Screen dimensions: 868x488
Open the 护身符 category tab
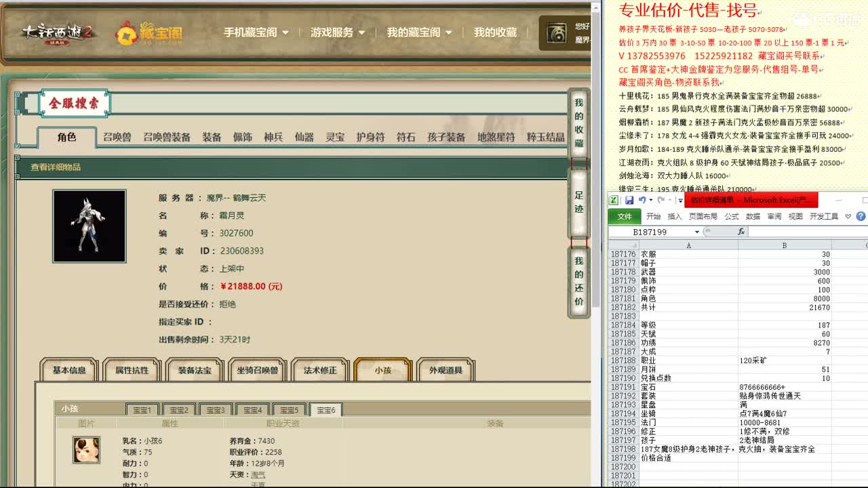click(x=370, y=137)
